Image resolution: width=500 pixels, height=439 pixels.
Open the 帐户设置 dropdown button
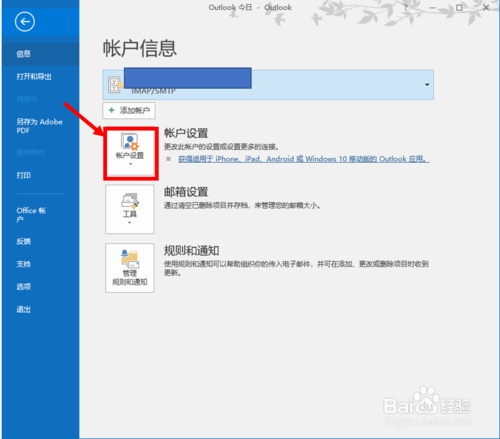130,153
